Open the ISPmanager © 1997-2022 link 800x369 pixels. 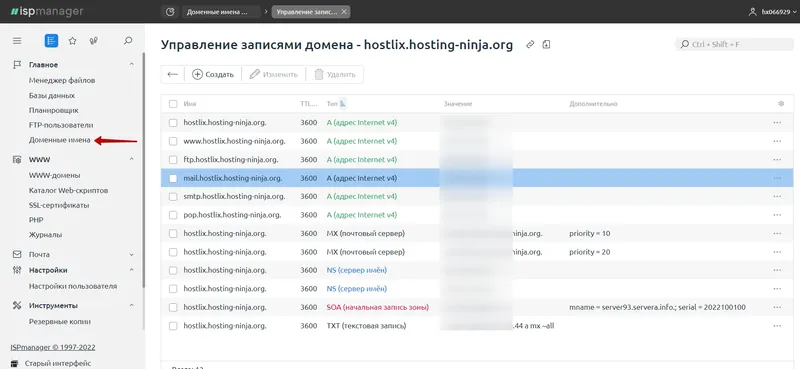(x=53, y=347)
